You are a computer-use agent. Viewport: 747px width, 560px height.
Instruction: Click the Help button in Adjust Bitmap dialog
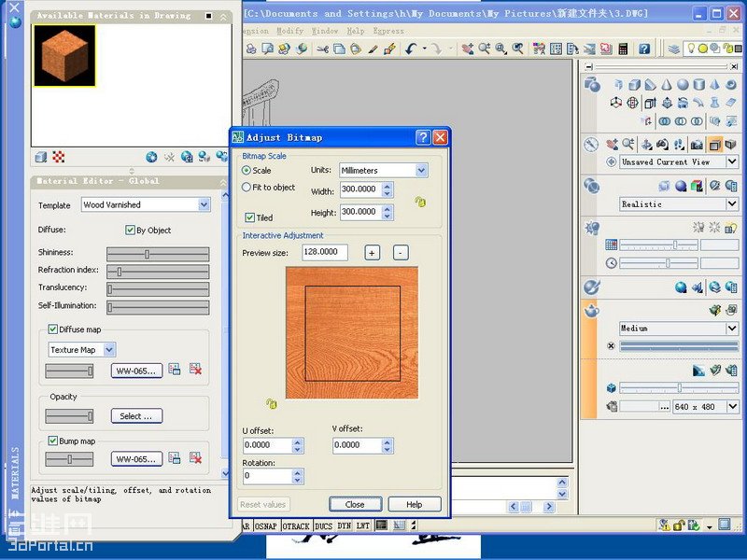[x=415, y=504]
